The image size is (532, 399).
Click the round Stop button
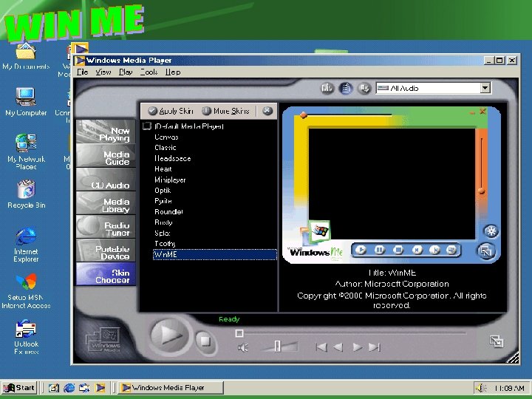click(x=205, y=341)
